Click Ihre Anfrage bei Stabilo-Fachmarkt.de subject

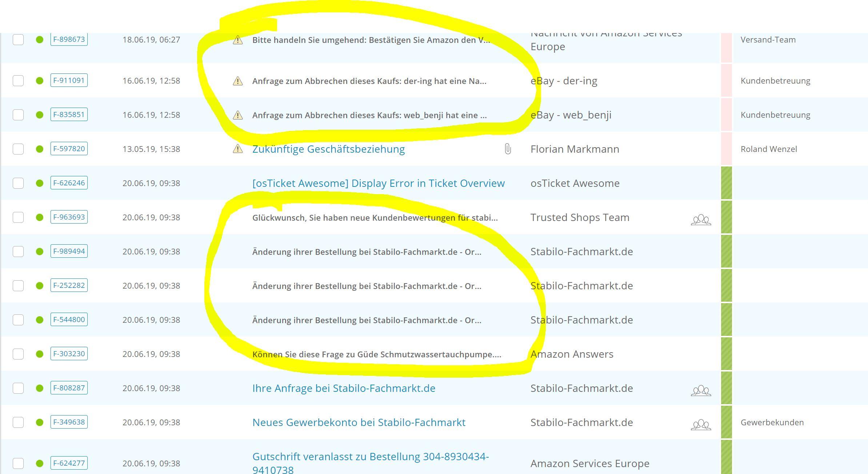tap(344, 388)
